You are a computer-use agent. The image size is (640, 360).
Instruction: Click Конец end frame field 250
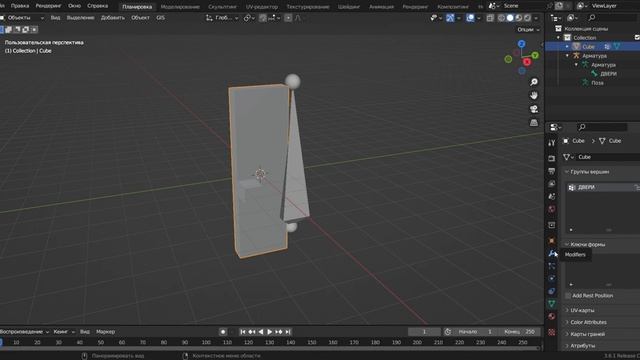tap(520, 332)
